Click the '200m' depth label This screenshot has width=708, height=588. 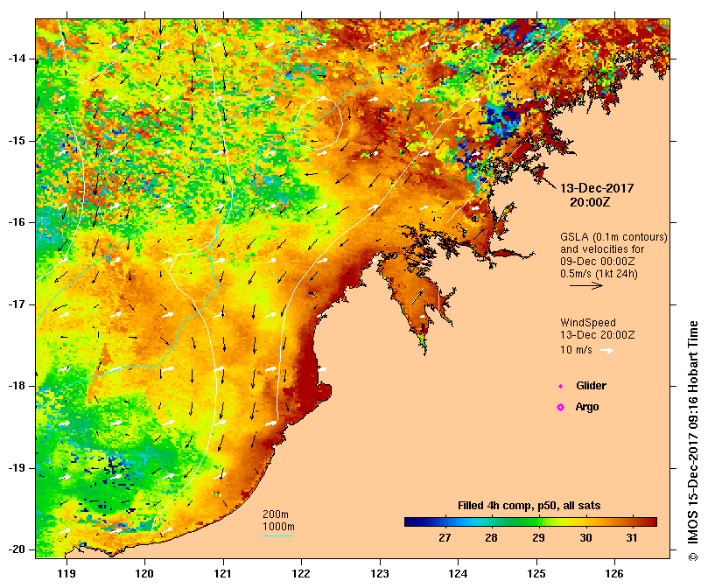pos(276,514)
